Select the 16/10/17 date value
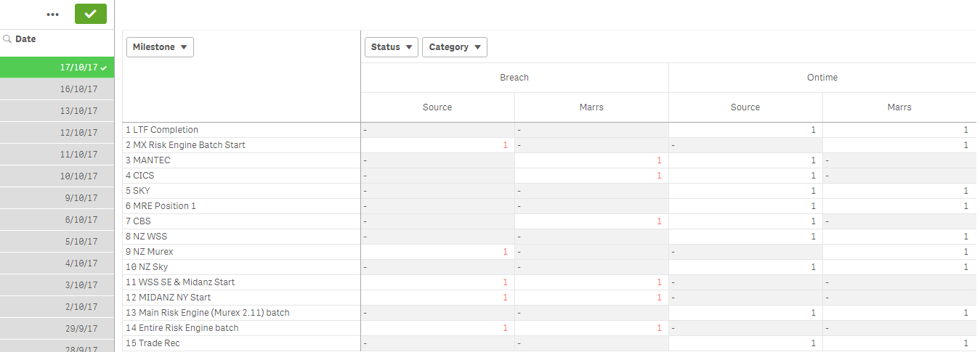Image resolution: width=980 pixels, height=352 pixels. [x=78, y=89]
